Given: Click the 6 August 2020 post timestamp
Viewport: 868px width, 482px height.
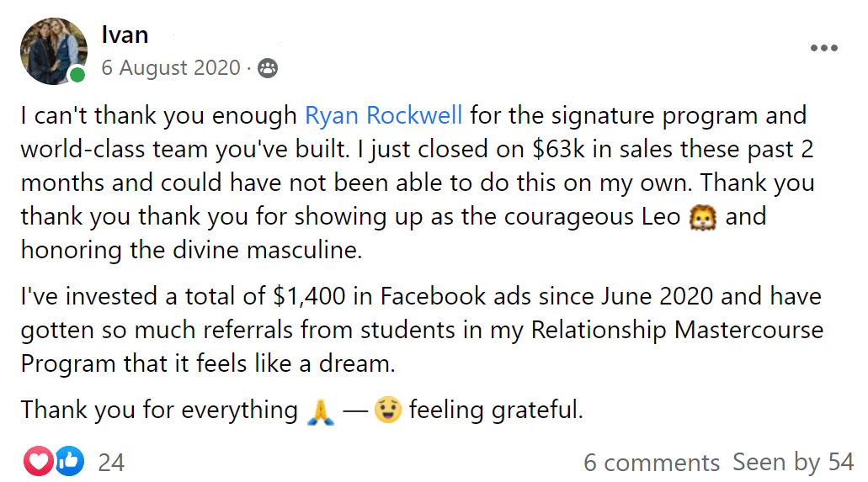Looking at the screenshot, I should coord(171,68).
